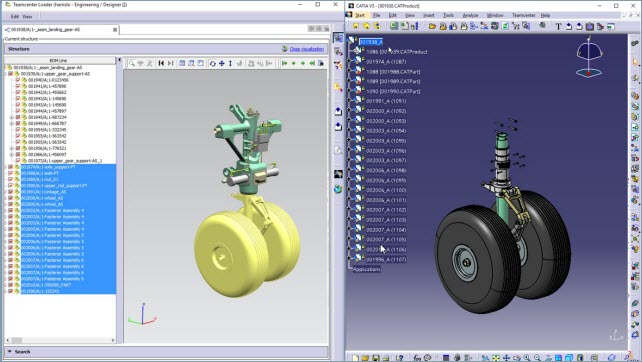
Task: Collapse the Search panel
Action: (9, 351)
